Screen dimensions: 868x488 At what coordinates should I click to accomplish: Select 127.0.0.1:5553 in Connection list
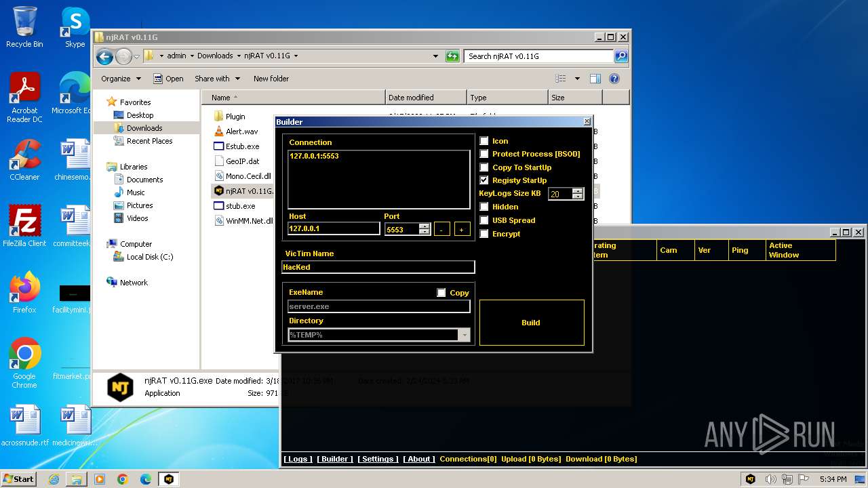pos(314,156)
